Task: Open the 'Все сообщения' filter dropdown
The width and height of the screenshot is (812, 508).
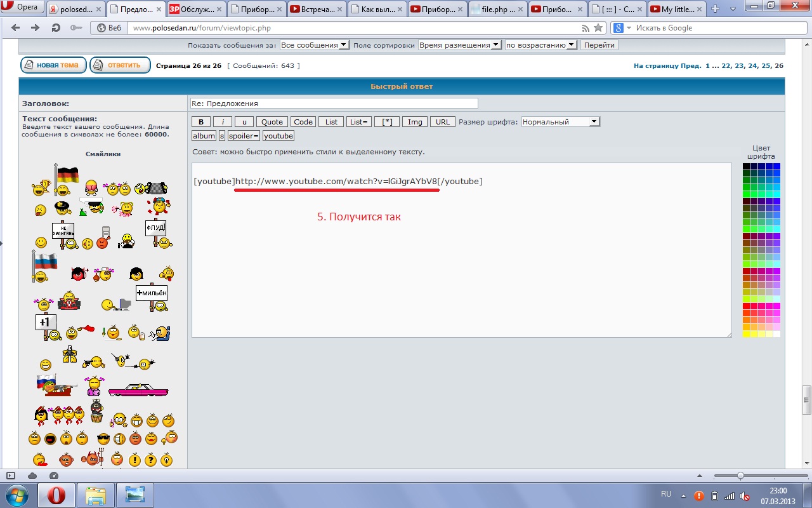Action: [x=314, y=45]
